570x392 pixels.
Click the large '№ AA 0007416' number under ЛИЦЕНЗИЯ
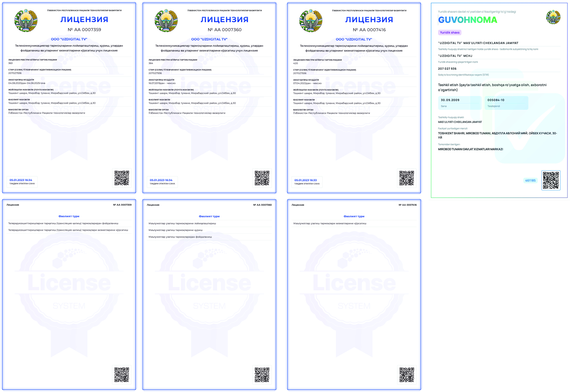click(x=369, y=30)
